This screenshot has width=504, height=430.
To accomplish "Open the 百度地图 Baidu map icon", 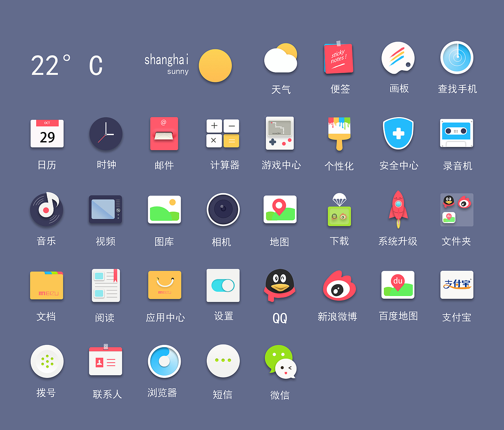I will pos(398,285).
